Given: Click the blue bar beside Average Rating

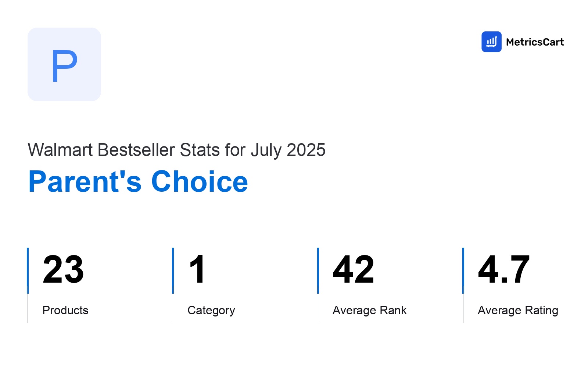Looking at the screenshot, I should click(x=463, y=270).
